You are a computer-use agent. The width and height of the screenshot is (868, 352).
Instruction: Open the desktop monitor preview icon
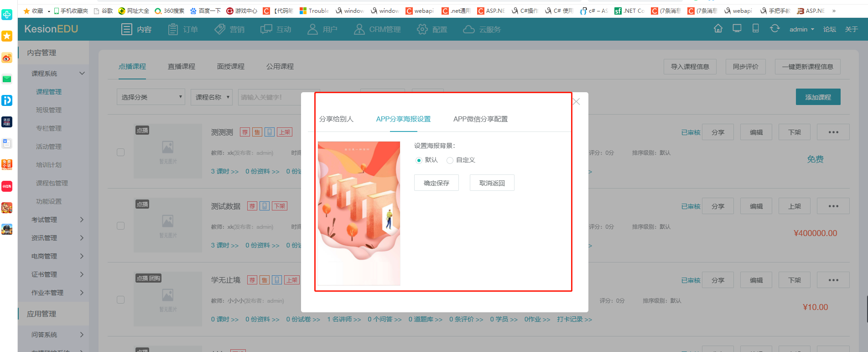point(737,29)
